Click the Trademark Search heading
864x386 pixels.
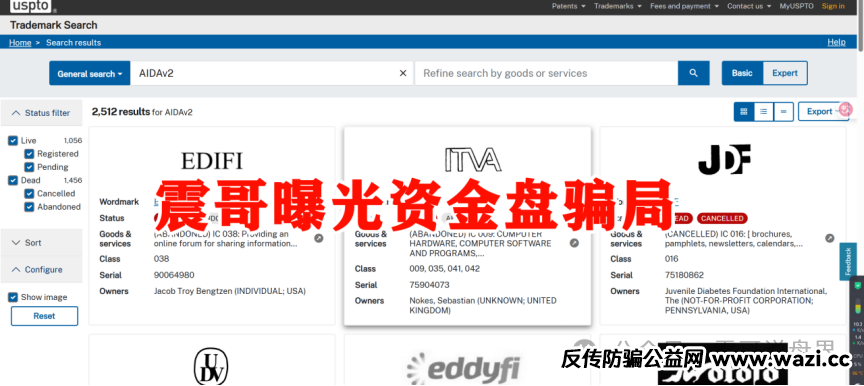pos(53,25)
